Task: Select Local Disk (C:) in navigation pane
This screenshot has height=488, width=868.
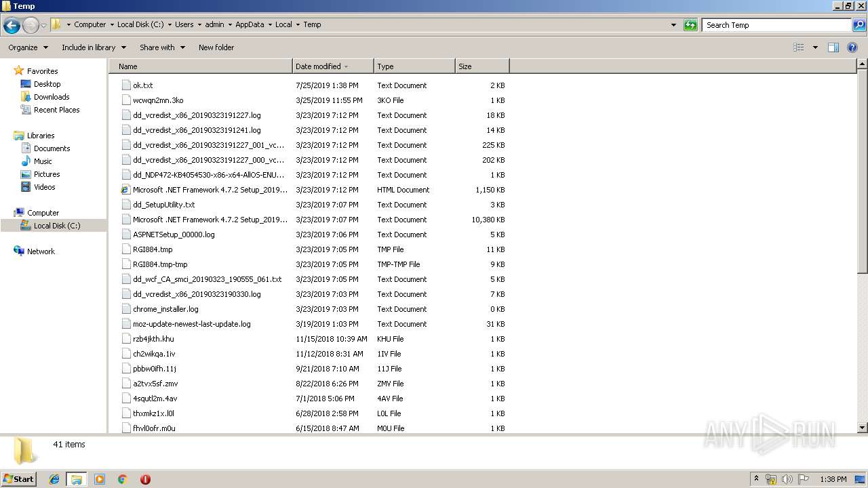Action: tap(57, 226)
